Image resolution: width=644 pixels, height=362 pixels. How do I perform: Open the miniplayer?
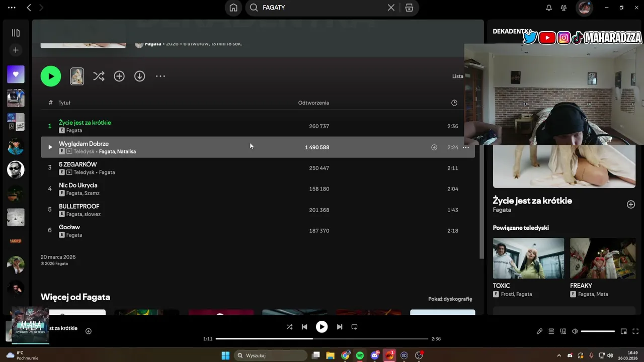[624, 331]
